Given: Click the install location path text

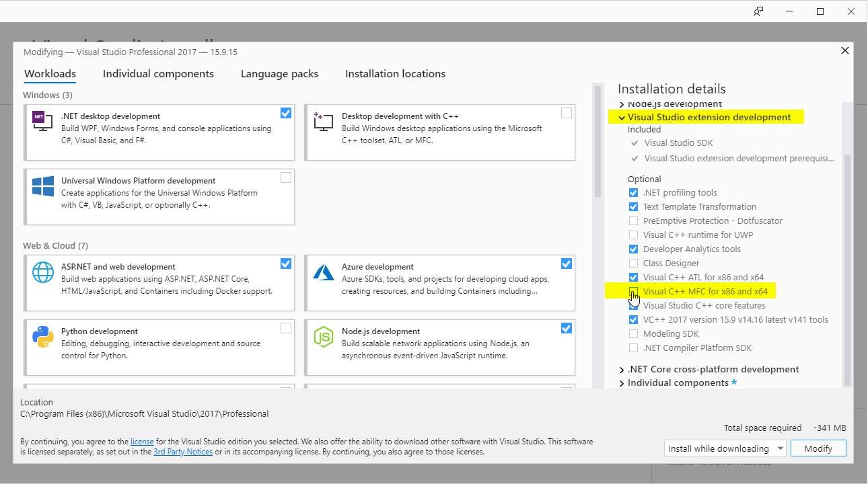Looking at the screenshot, I should (145, 414).
